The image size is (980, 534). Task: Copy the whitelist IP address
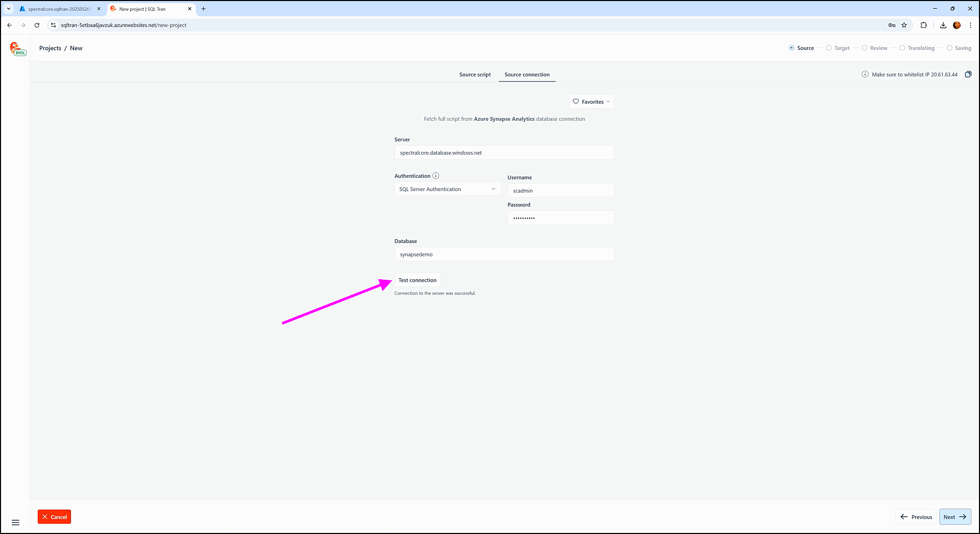968,74
